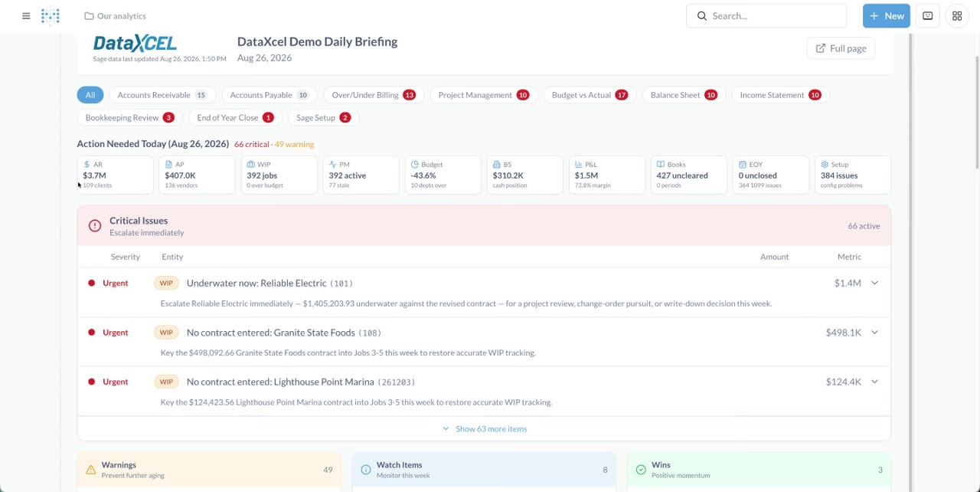Click the PM activity pulse icon
Screen dimensions: 980x492
click(x=333, y=165)
